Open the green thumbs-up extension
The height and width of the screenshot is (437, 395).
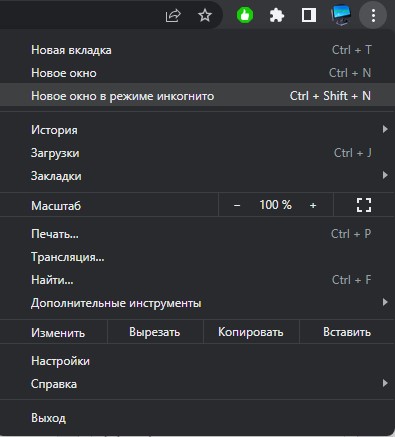pyautogui.click(x=245, y=15)
